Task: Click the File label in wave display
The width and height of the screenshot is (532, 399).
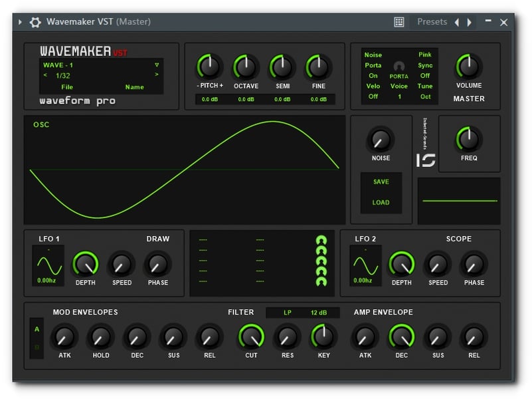Action: 67,87
